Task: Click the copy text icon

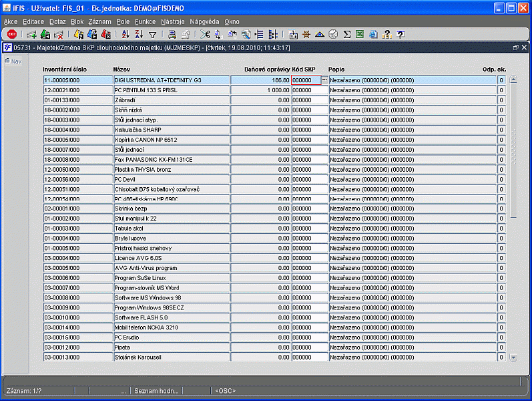Action: tap(218, 34)
